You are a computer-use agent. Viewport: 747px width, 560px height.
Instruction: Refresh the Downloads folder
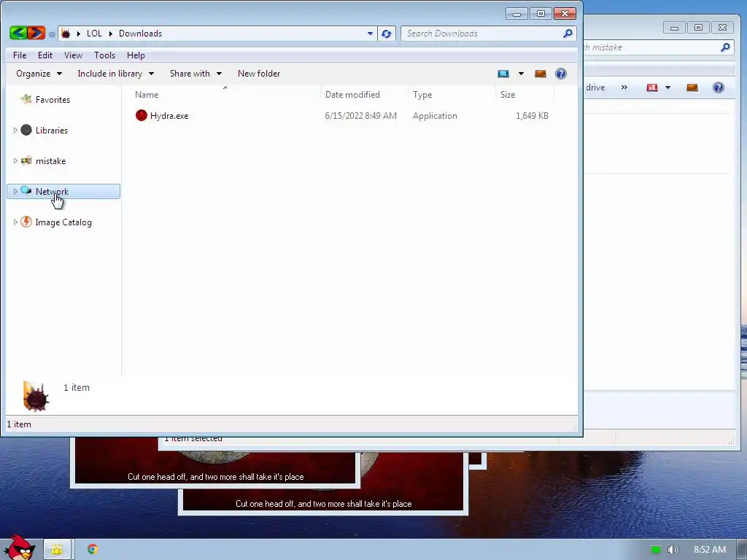(387, 34)
